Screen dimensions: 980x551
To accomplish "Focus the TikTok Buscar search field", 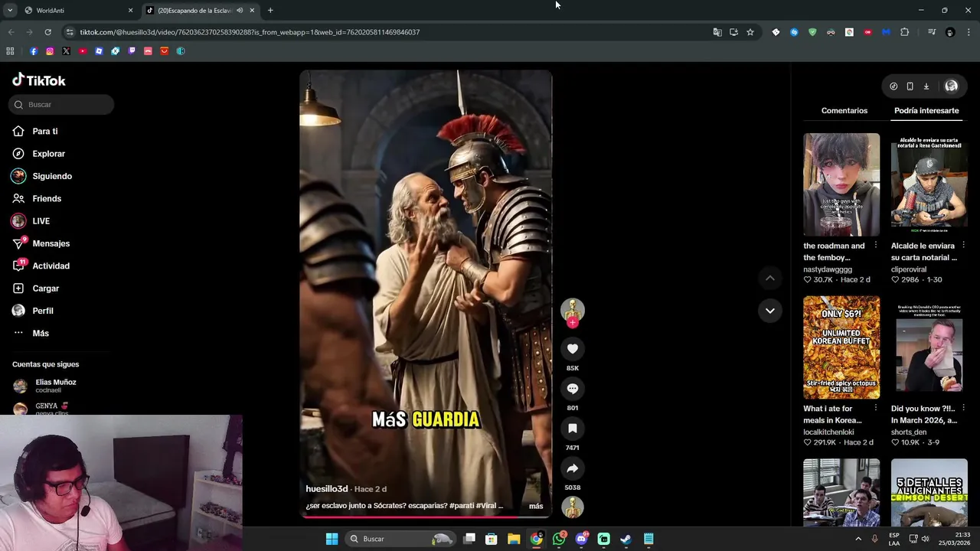I will pyautogui.click(x=61, y=105).
